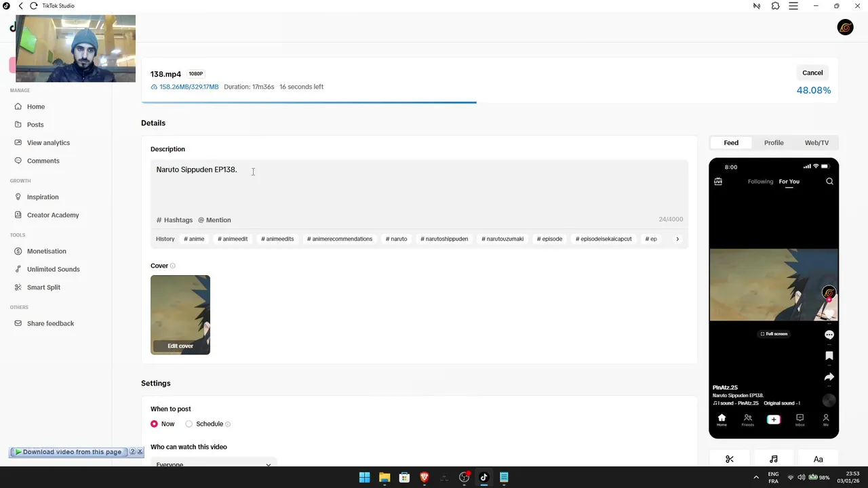Click the Schedule info icon
This screenshot has height=488, width=868.
(228, 424)
